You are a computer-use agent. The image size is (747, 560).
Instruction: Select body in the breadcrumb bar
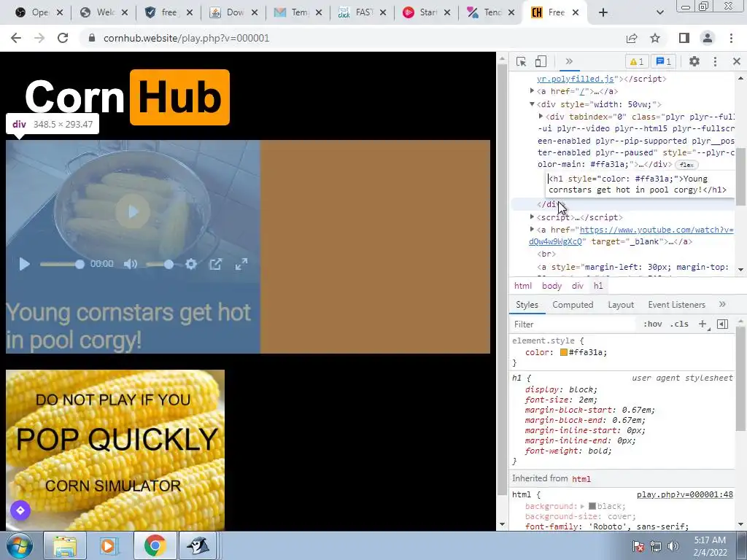point(551,286)
